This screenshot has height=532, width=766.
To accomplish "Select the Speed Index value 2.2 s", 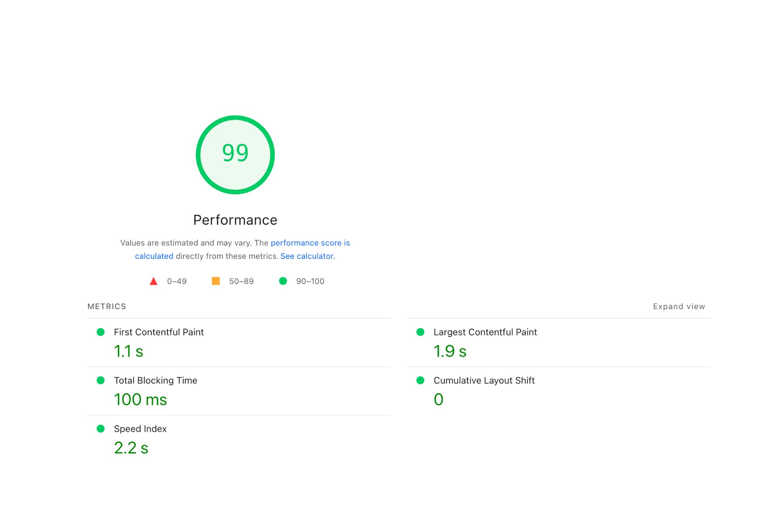I will (x=131, y=448).
